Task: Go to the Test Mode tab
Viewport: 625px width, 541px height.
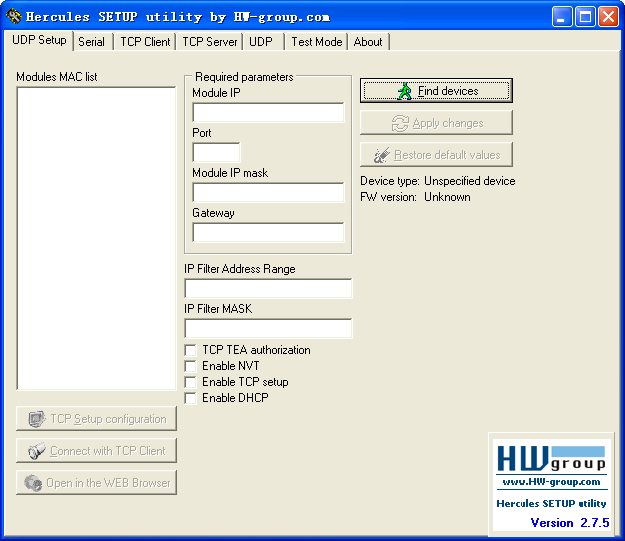Action: 316,42
